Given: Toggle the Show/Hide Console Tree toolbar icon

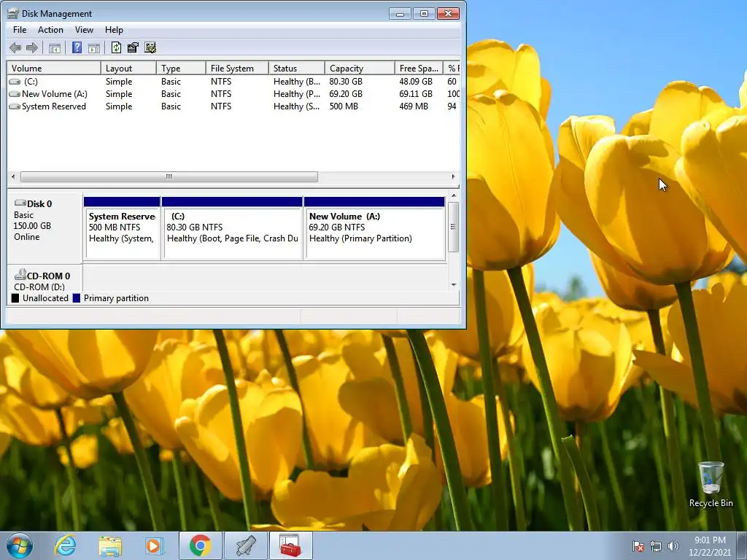Looking at the screenshot, I should tap(55, 47).
